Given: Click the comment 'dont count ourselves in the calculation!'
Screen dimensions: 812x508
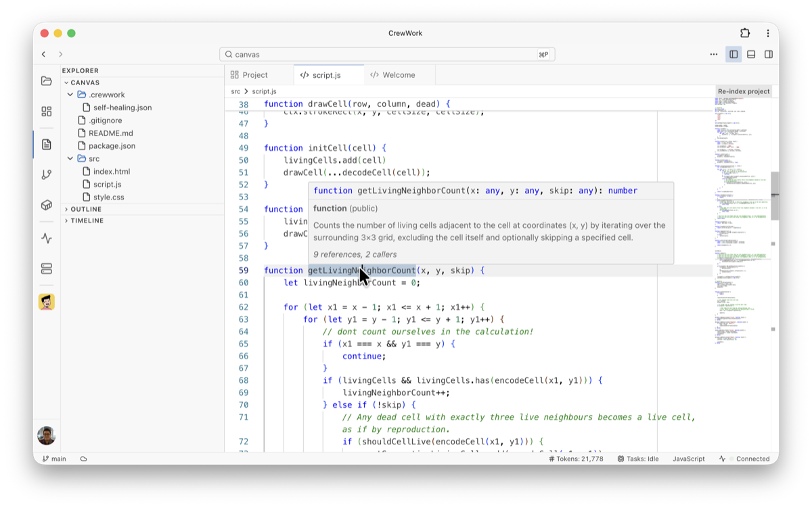Looking at the screenshot, I should (428, 331).
